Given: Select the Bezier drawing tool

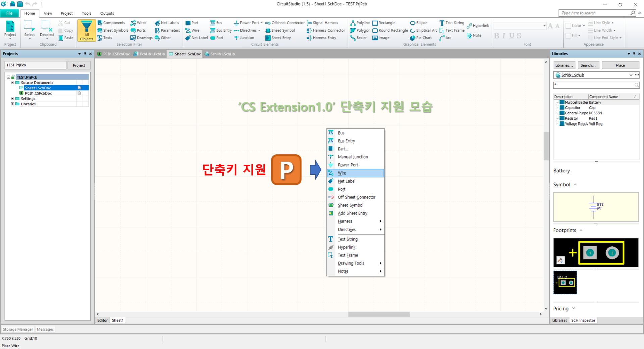Looking at the screenshot, I should (x=358, y=38).
